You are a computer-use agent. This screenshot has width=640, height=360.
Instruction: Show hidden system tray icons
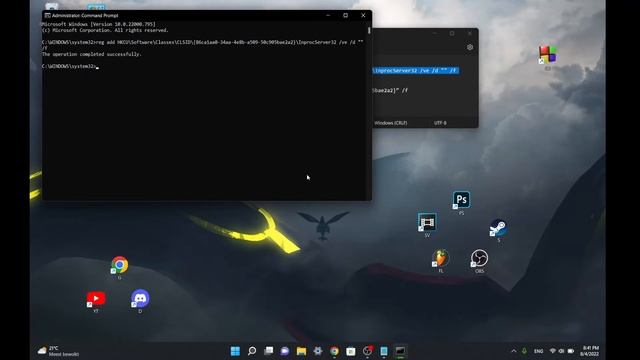[513, 351]
